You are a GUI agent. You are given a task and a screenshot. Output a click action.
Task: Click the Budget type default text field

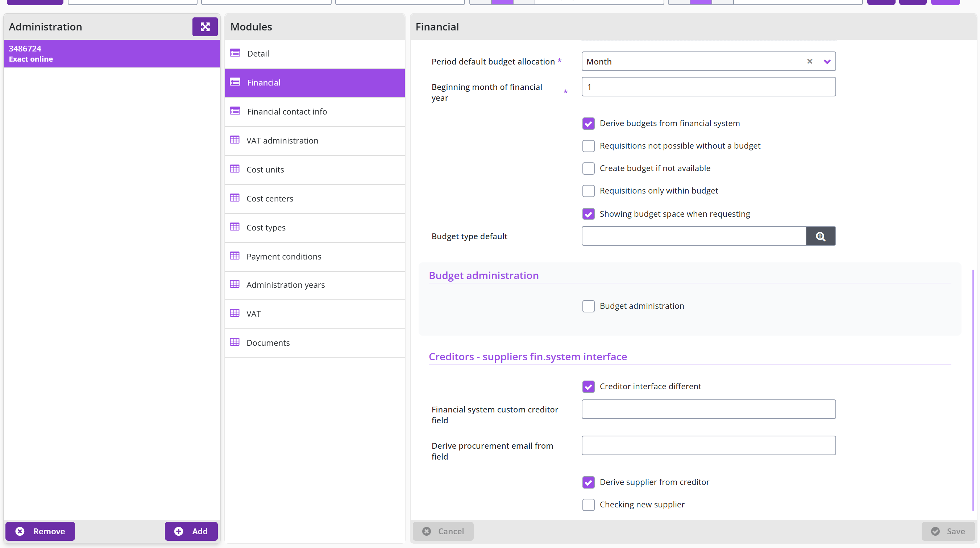pyautogui.click(x=694, y=236)
